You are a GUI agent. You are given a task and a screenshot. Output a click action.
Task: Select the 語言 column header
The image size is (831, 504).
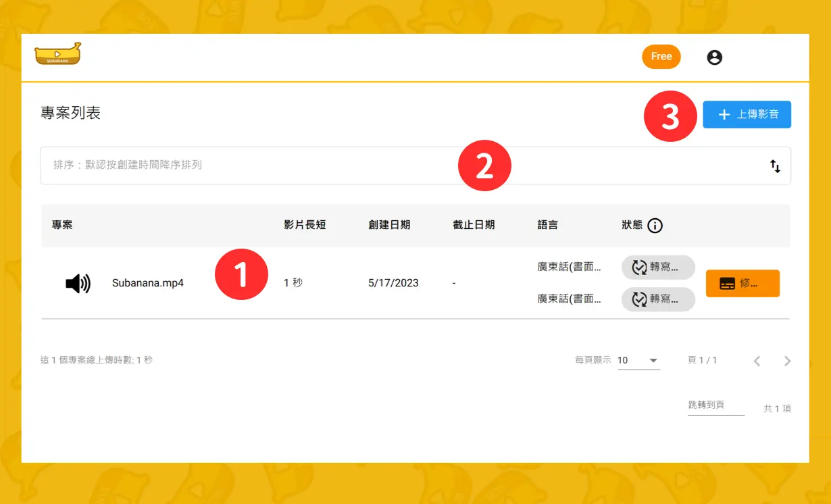point(547,225)
